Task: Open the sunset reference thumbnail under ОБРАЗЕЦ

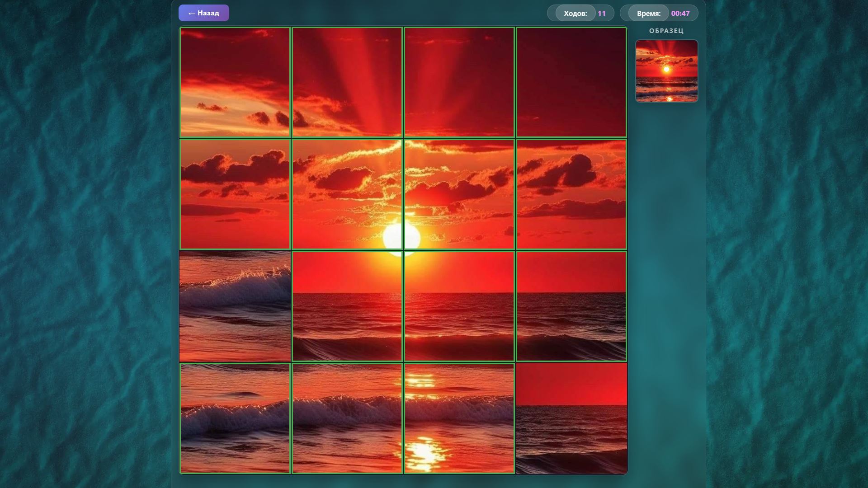Action: click(x=667, y=71)
